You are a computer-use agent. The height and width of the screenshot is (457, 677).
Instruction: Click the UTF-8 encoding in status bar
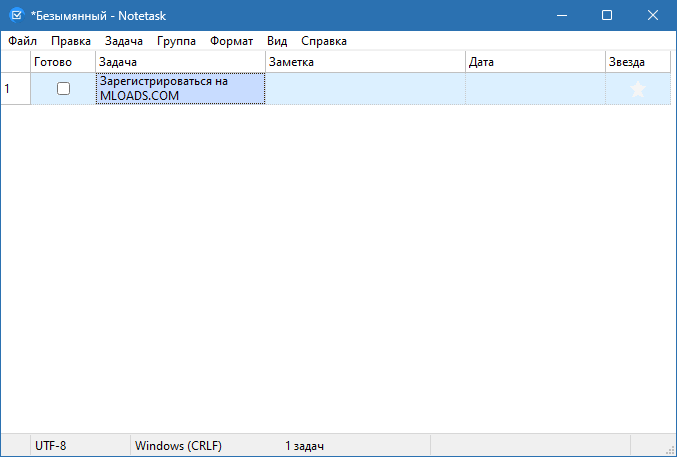(52, 445)
